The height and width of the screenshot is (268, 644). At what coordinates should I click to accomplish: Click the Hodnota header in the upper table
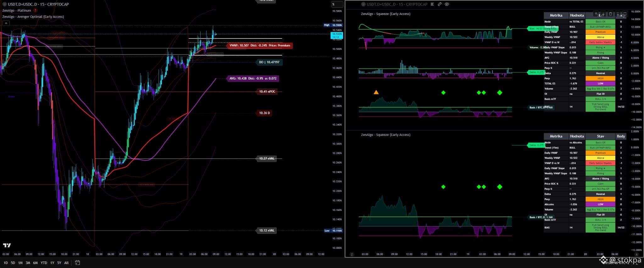click(577, 15)
